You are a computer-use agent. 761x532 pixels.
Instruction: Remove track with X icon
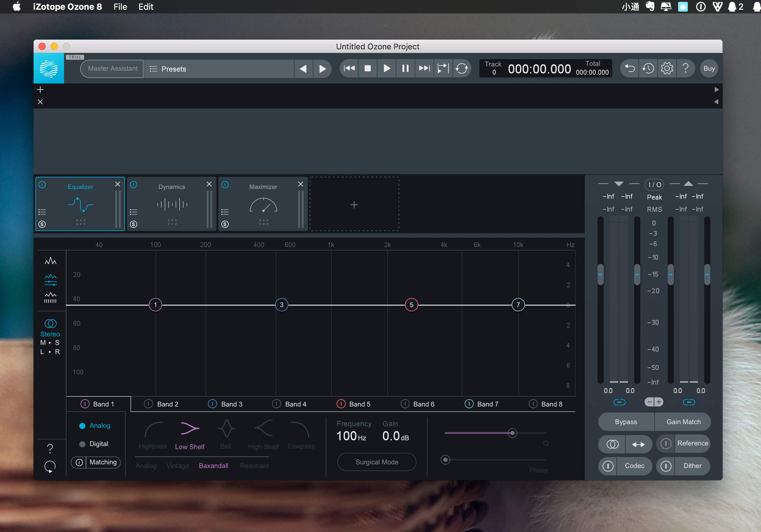pyautogui.click(x=40, y=102)
